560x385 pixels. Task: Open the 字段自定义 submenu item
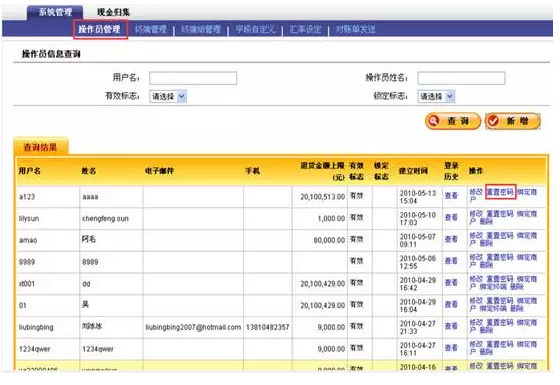click(255, 29)
